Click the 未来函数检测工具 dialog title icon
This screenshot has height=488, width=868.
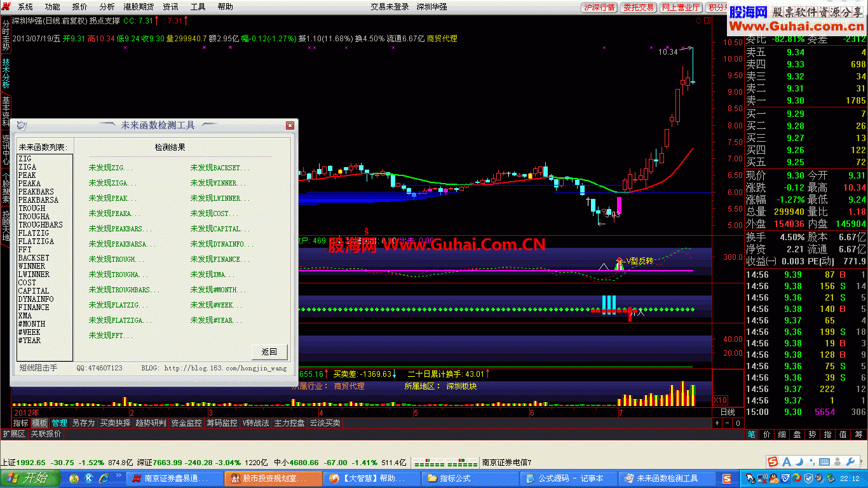pyautogui.click(x=21, y=125)
